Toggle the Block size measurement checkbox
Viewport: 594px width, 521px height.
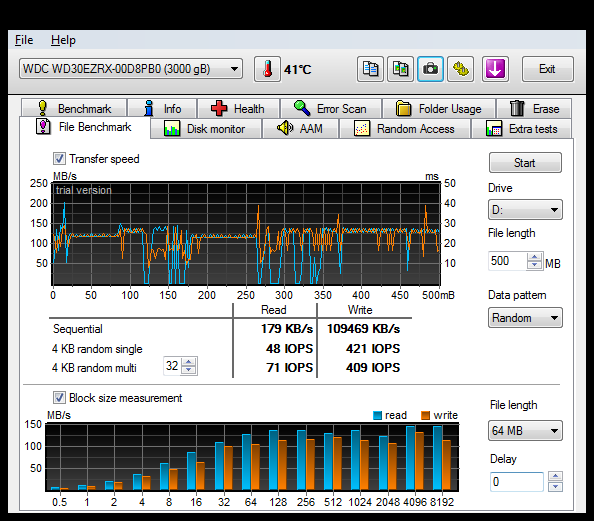[x=59, y=397]
